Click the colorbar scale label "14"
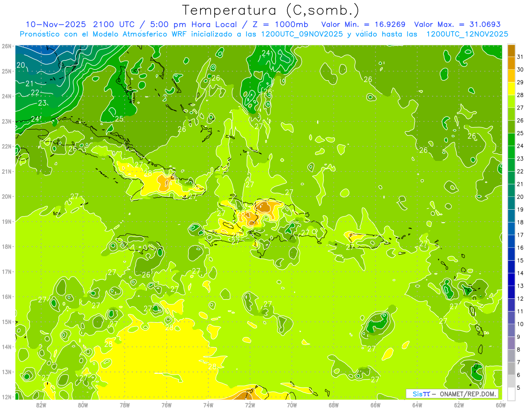The image size is (532, 411). (x=520, y=273)
